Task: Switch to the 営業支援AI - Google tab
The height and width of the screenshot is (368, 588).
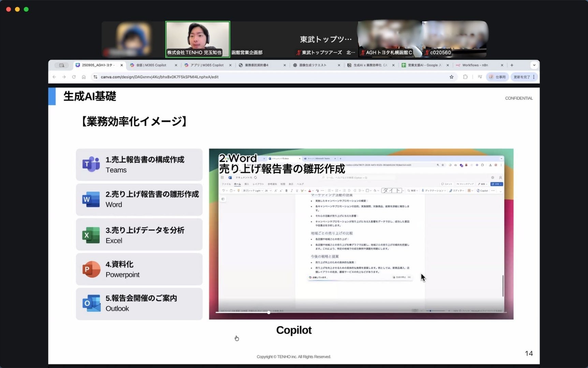Action: 424,65
